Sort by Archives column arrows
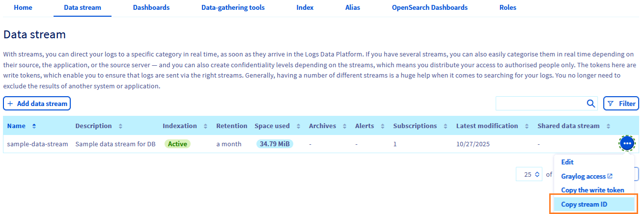644x214 pixels. point(345,126)
